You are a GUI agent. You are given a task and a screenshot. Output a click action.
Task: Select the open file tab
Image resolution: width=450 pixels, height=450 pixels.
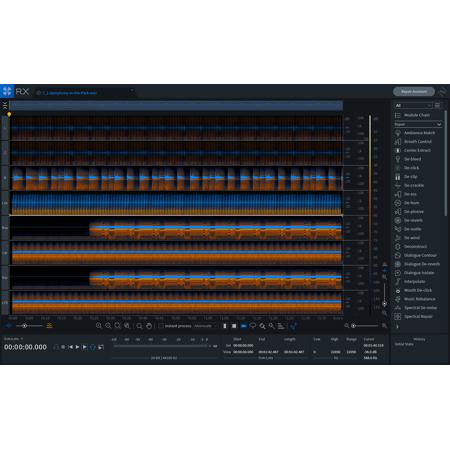click(x=85, y=93)
